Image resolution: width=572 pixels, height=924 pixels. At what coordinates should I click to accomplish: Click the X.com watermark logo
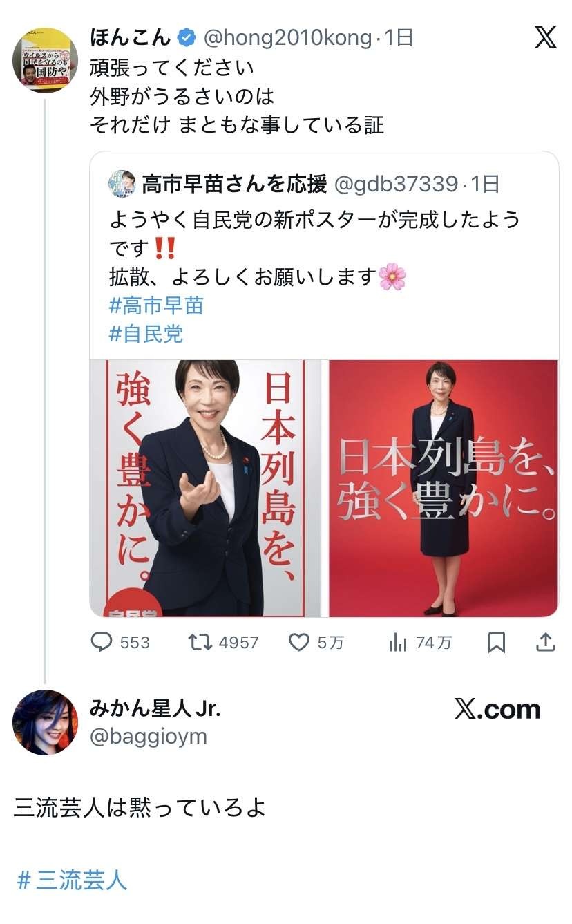click(497, 709)
